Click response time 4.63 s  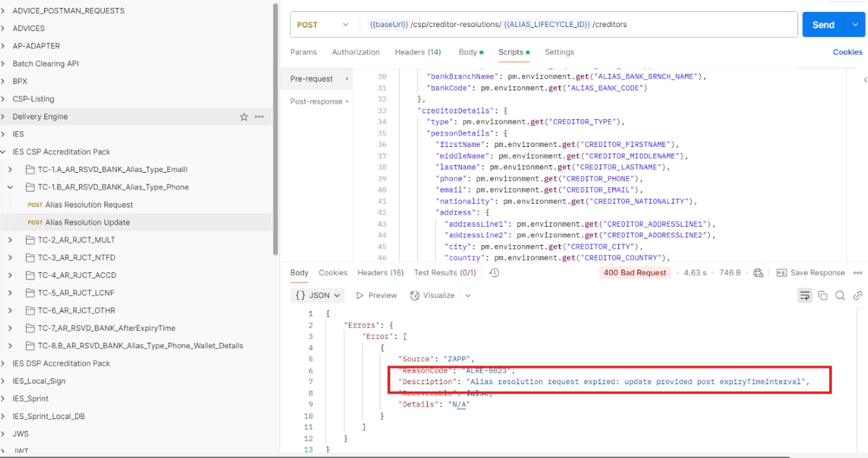point(695,273)
